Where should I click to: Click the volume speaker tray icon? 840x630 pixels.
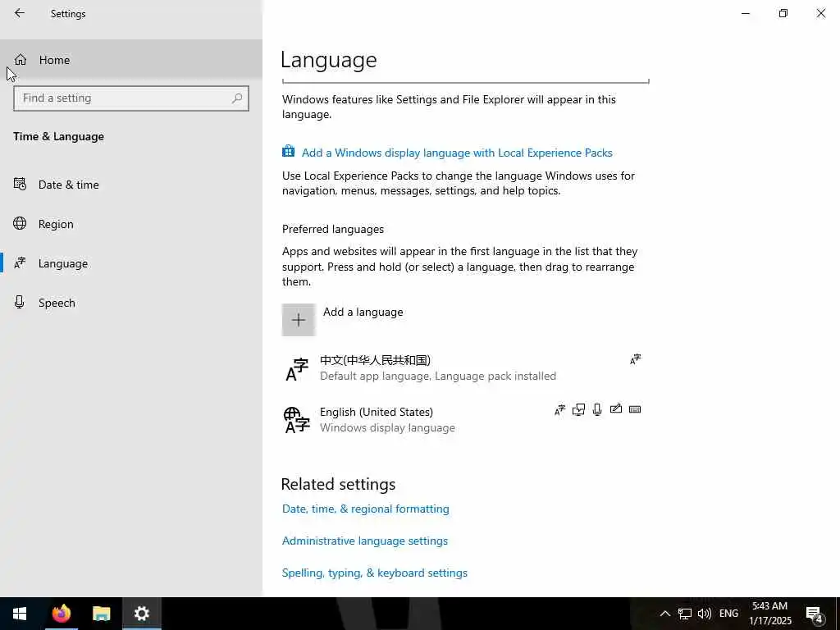click(705, 614)
